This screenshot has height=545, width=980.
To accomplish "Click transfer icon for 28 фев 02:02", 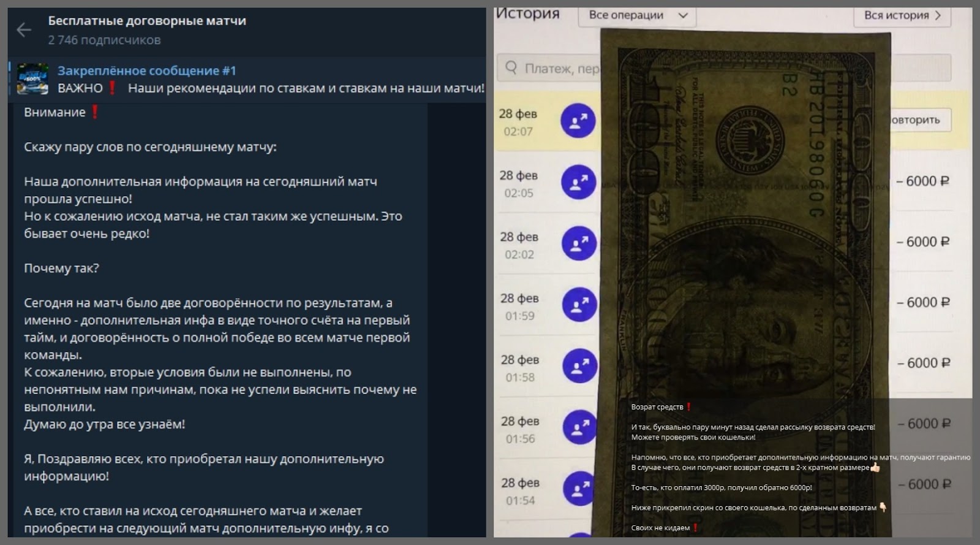I will point(579,243).
